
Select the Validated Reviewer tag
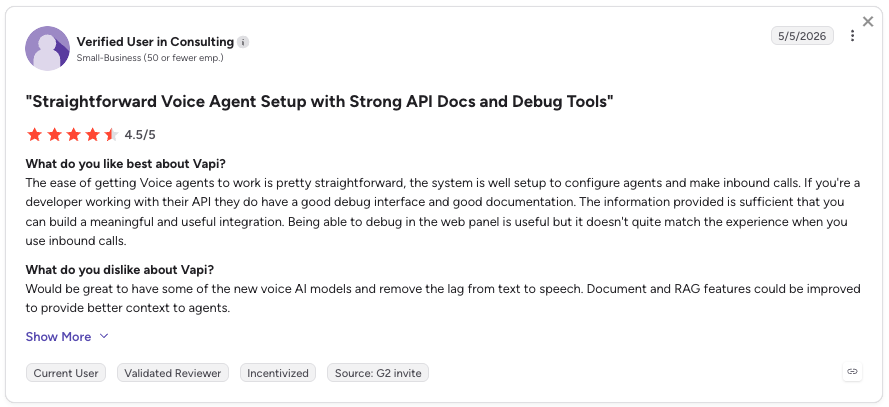pos(173,373)
